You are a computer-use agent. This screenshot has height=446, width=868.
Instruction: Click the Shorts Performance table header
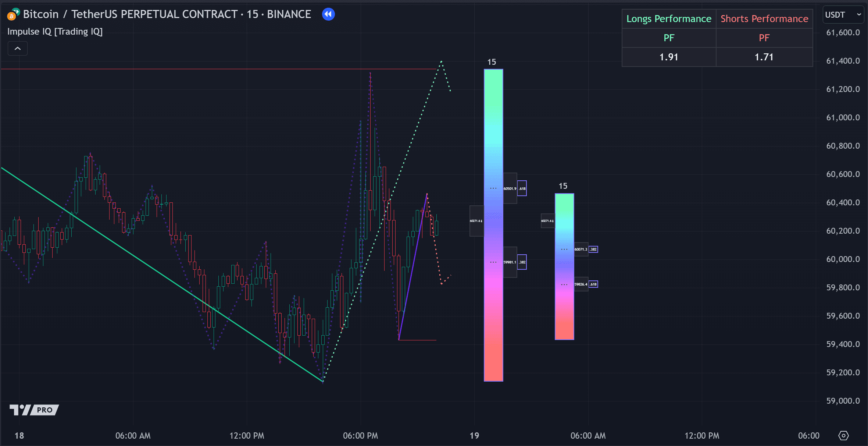(764, 19)
